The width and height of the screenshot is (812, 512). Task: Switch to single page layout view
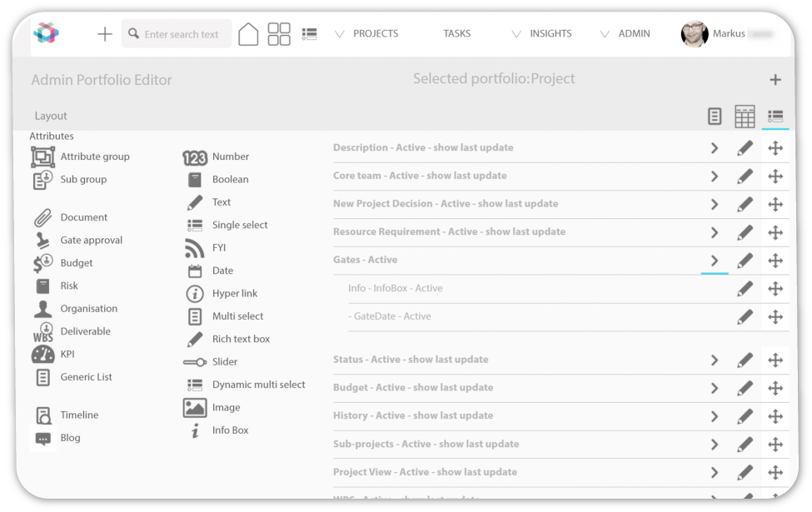pyautogui.click(x=715, y=117)
